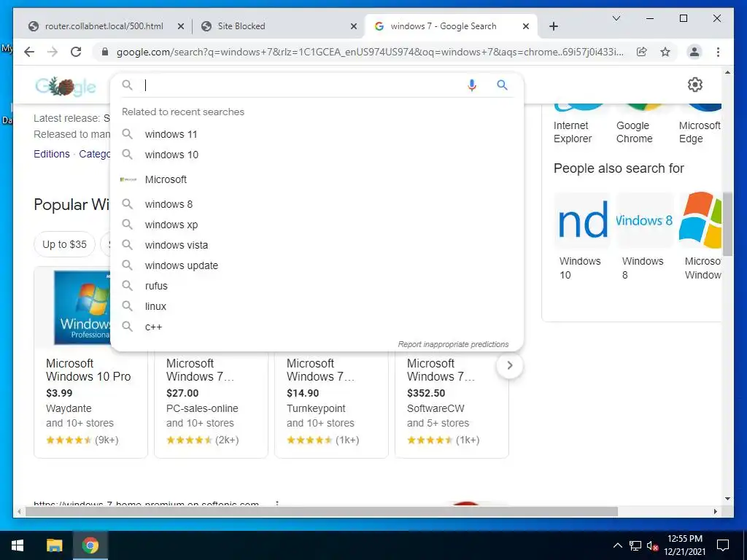Image resolution: width=747 pixels, height=560 pixels.
Task: Open File Explorer from the taskbar
Action: pyautogui.click(x=54, y=545)
